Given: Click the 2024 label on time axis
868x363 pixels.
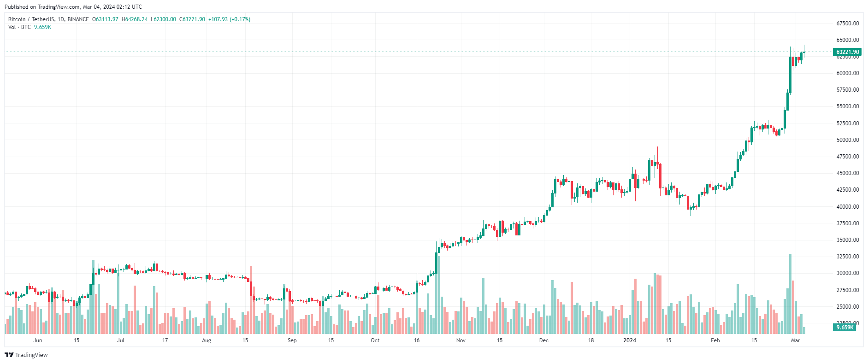Looking at the screenshot, I should click(x=630, y=340).
